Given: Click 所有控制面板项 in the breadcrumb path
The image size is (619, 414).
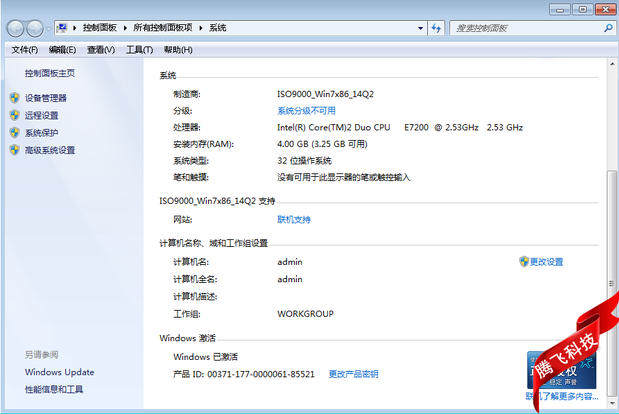Looking at the screenshot, I should point(163,28).
